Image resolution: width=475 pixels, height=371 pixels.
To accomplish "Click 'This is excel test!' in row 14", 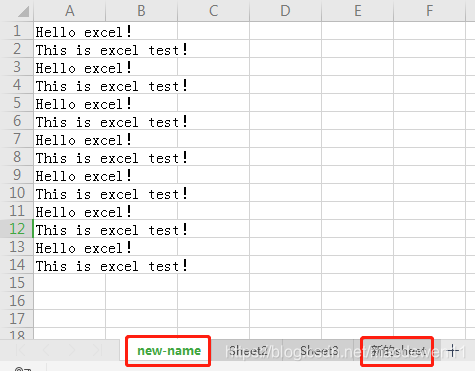I will tap(111, 266).
